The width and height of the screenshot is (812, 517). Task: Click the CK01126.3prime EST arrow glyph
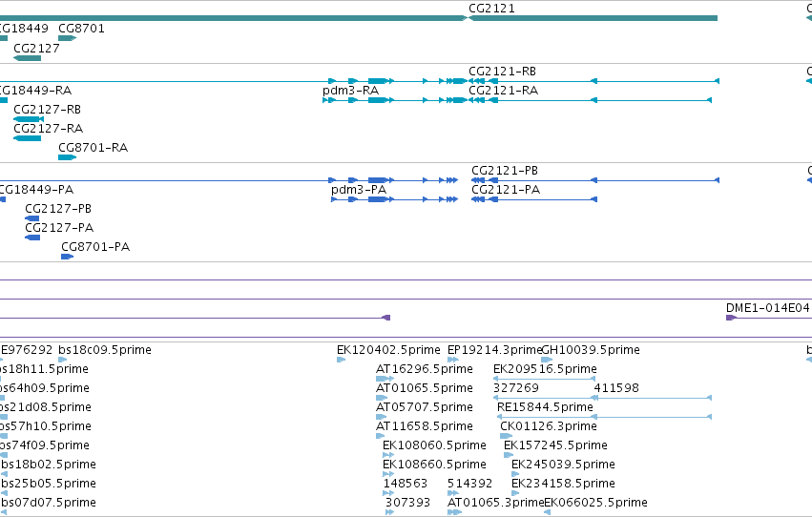pyautogui.click(x=506, y=436)
